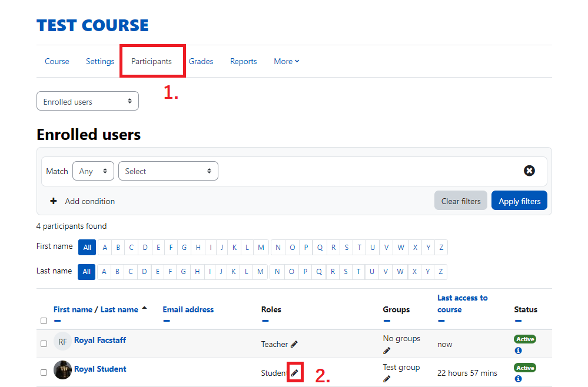
Task: Click the 'Test group' cell text
Action: point(401,367)
